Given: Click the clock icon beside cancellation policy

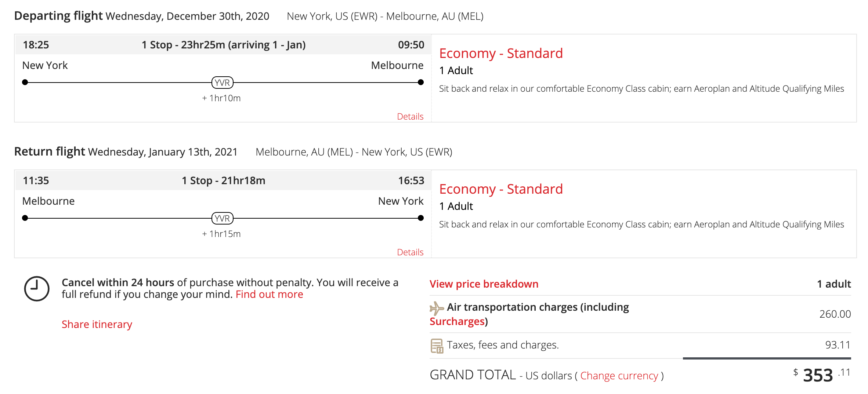Looking at the screenshot, I should 37,289.
